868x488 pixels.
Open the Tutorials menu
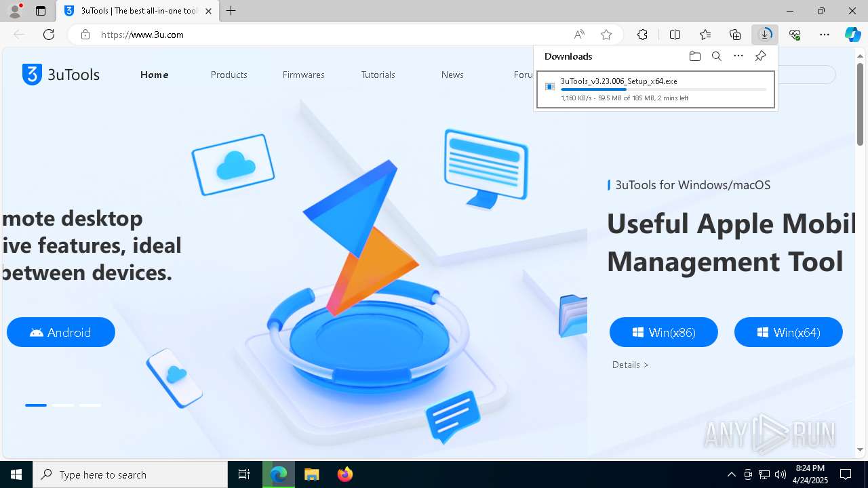pos(378,75)
